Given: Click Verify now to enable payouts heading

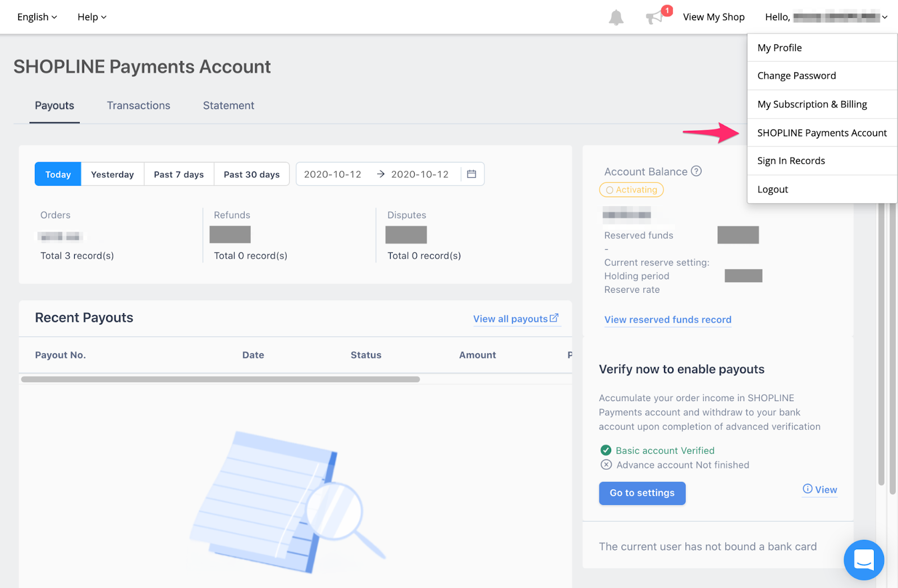Looking at the screenshot, I should coord(681,369).
